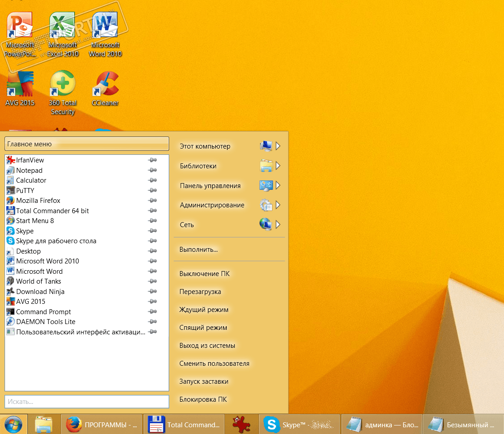This screenshot has height=434, width=504.
Task: Toggle the pin next to Notepad
Action: pyautogui.click(x=152, y=170)
